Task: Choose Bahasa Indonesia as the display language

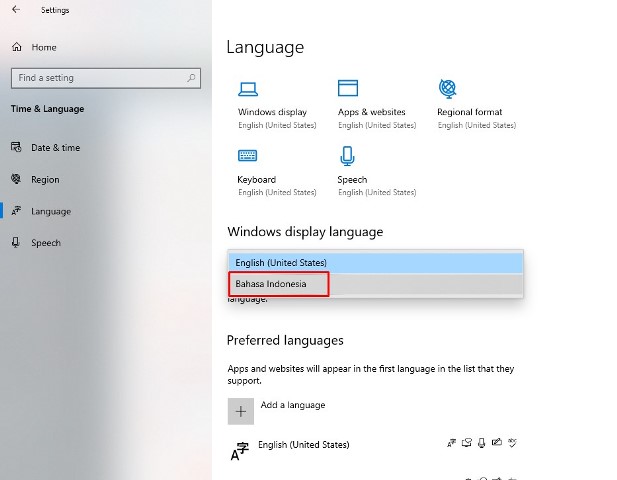Action: pos(375,284)
